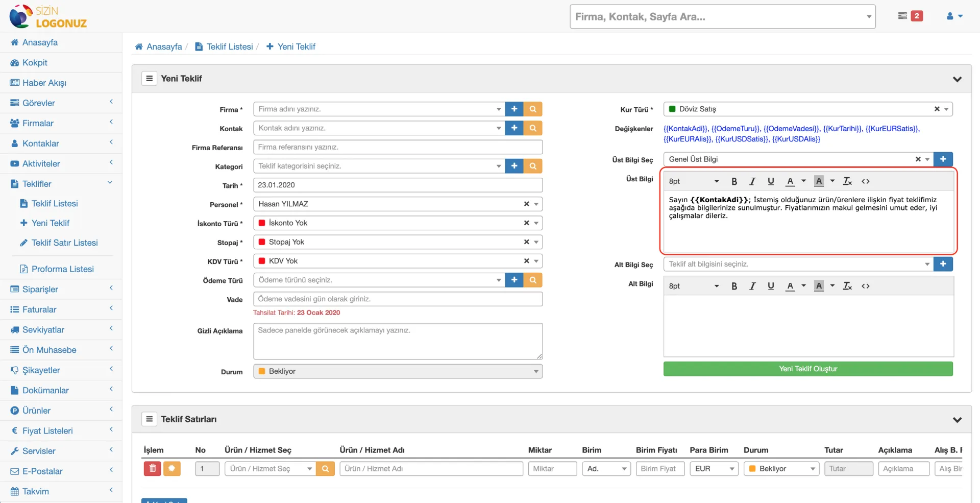Open font size dropdown in Alt Bilgi editor
980x503 pixels.
click(694, 286)
